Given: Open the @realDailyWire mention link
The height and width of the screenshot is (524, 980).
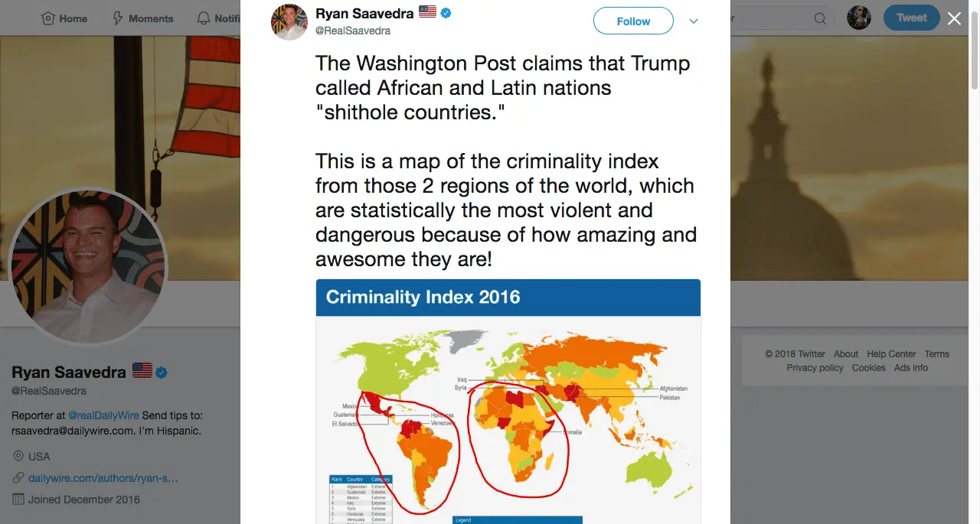Looking at the screenshot, I should (x=103, y=415).
